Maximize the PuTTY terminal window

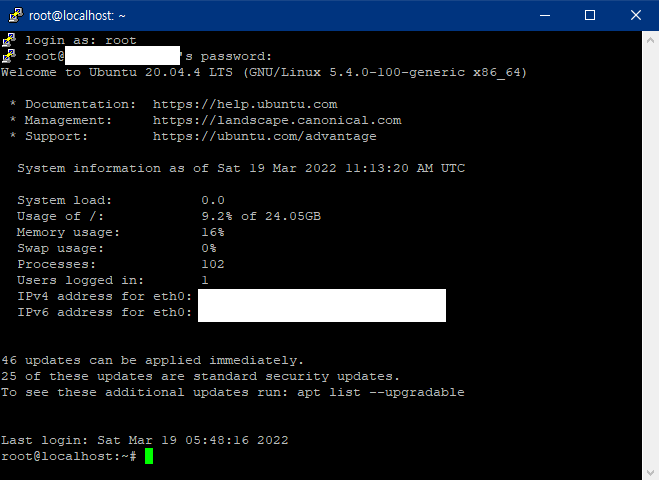pos(590,15)
